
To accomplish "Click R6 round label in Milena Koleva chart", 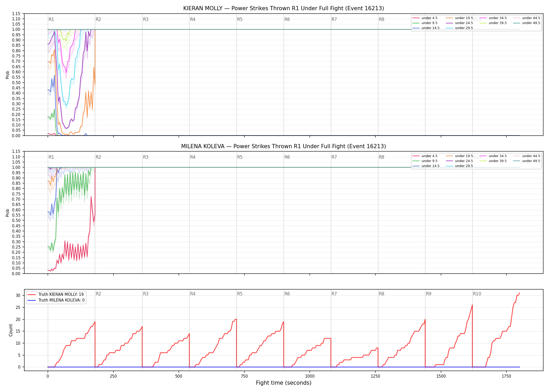I will [287, 157].
